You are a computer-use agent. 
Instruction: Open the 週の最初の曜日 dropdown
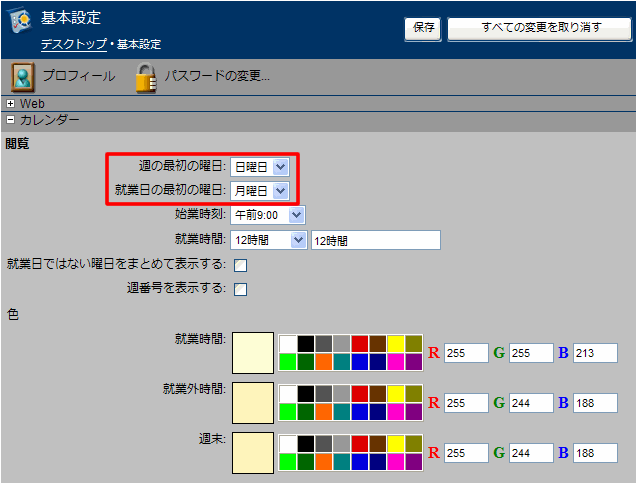pyautogui.click(x=259, y=166)
